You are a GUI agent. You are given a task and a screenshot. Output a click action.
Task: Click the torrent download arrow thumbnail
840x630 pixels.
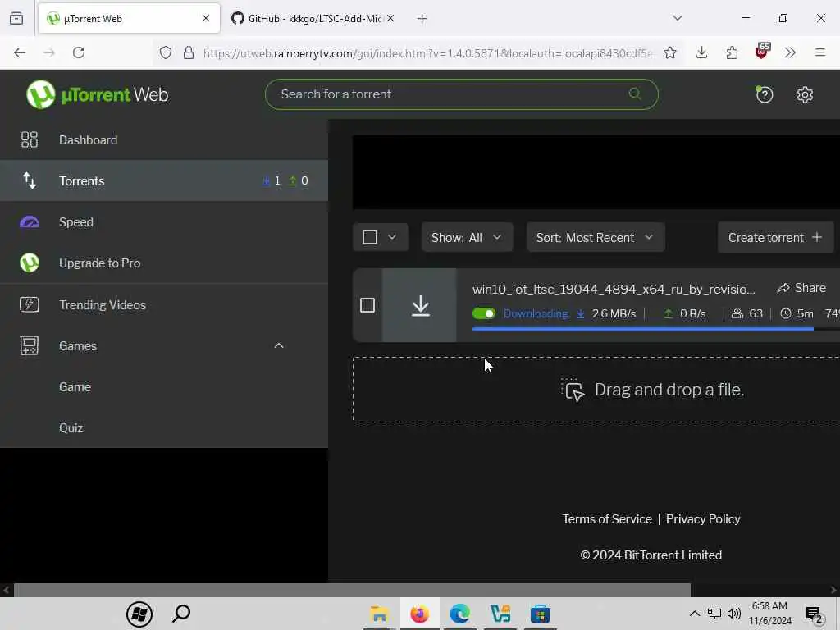click(x=420, y=305)
